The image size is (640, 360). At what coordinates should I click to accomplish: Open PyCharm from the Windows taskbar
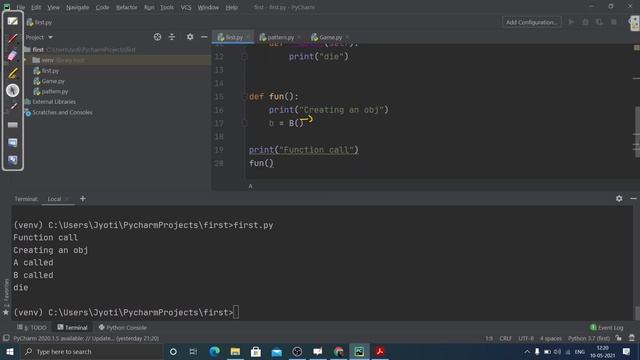359,351
